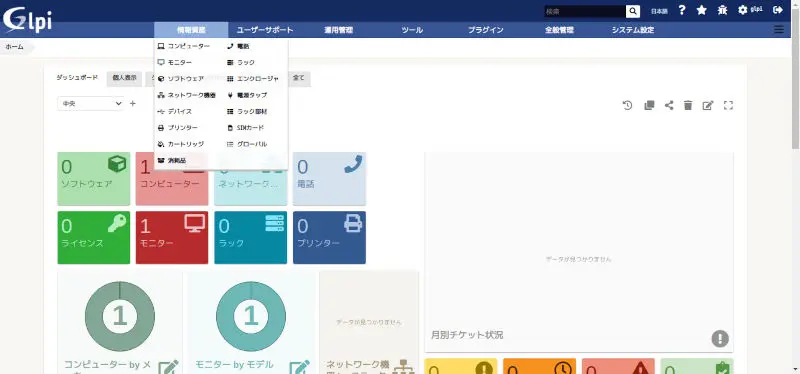Click the delete dashboard trash icon
This screenshot has width=800, height=374.
coord(688,106)
